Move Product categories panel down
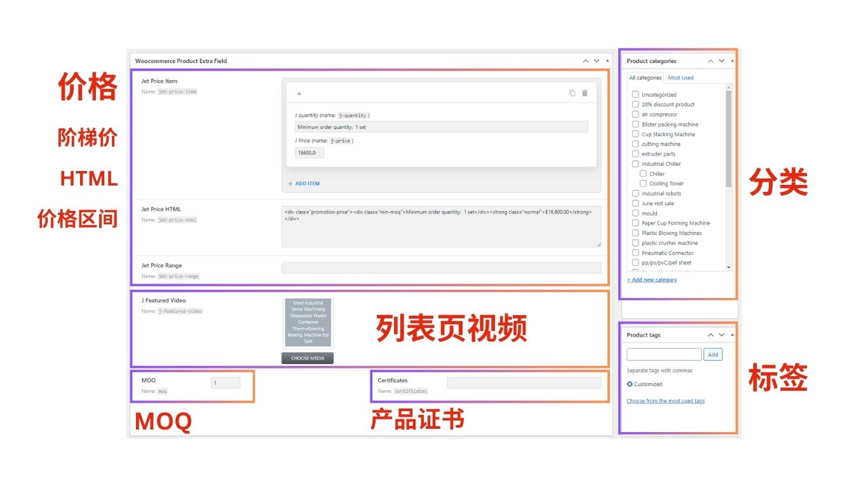Screen dimensions: 868x488 (x=722, y=61)
